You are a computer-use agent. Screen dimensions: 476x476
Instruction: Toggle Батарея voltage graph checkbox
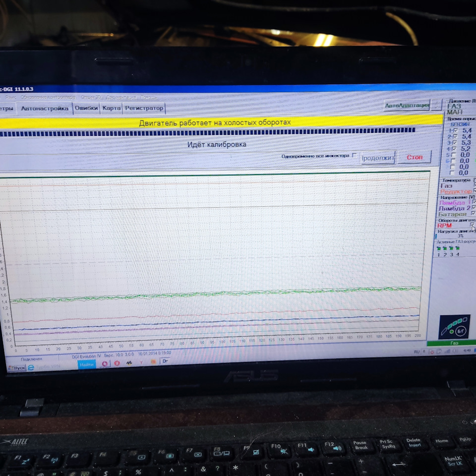point(473,213)
